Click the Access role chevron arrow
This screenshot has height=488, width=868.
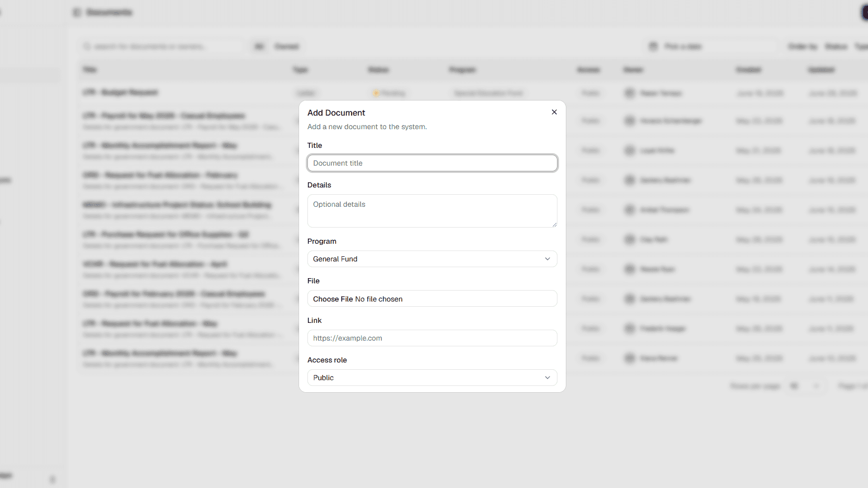point(548,378)
